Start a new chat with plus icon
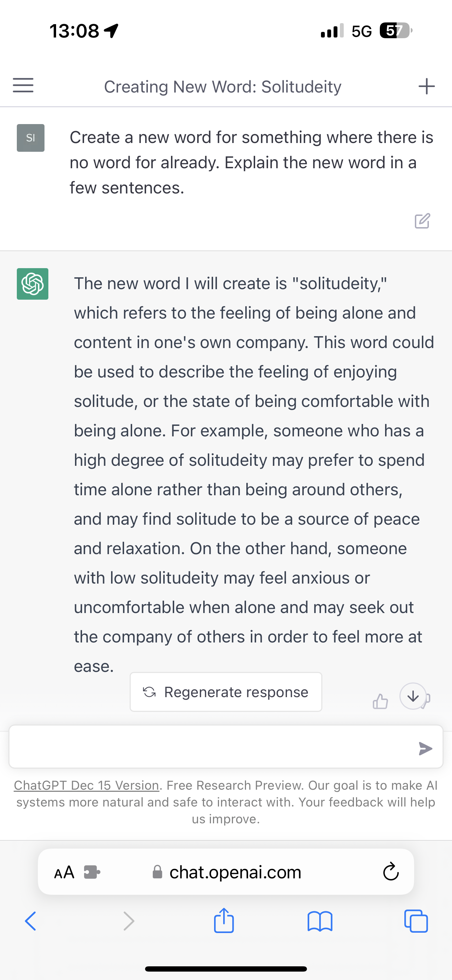 (426, 86)
